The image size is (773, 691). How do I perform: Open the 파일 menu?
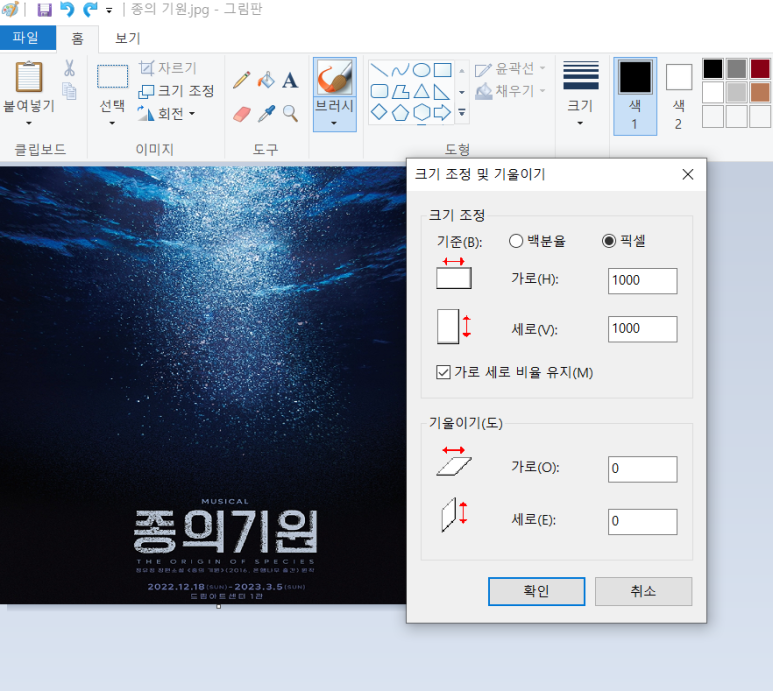pos(28,38)
